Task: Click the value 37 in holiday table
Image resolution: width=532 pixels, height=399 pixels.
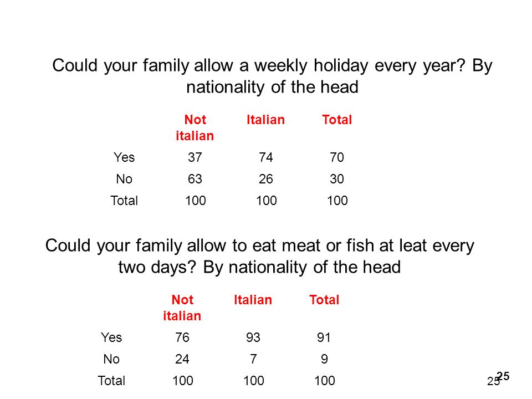Action: tap(195, 157)
